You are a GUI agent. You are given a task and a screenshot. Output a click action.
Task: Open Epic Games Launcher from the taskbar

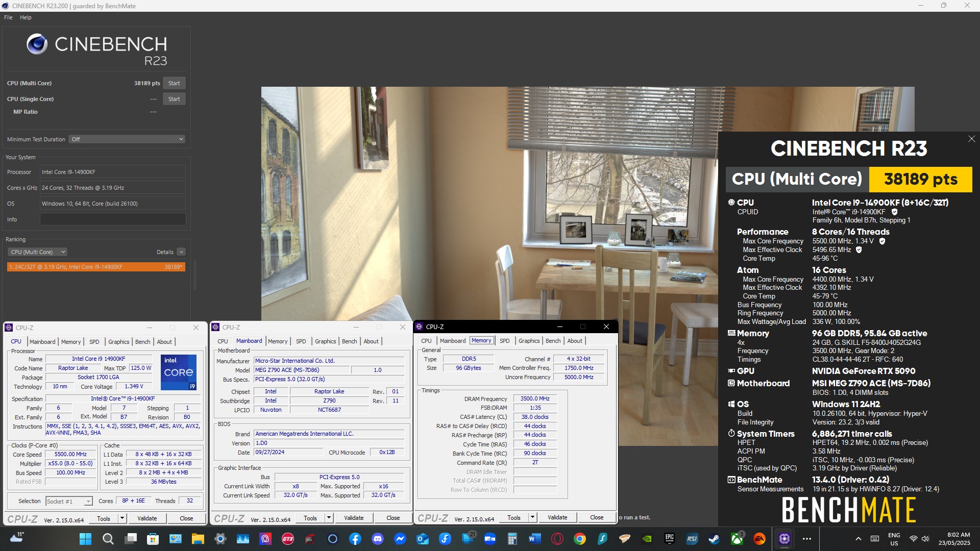669,539
